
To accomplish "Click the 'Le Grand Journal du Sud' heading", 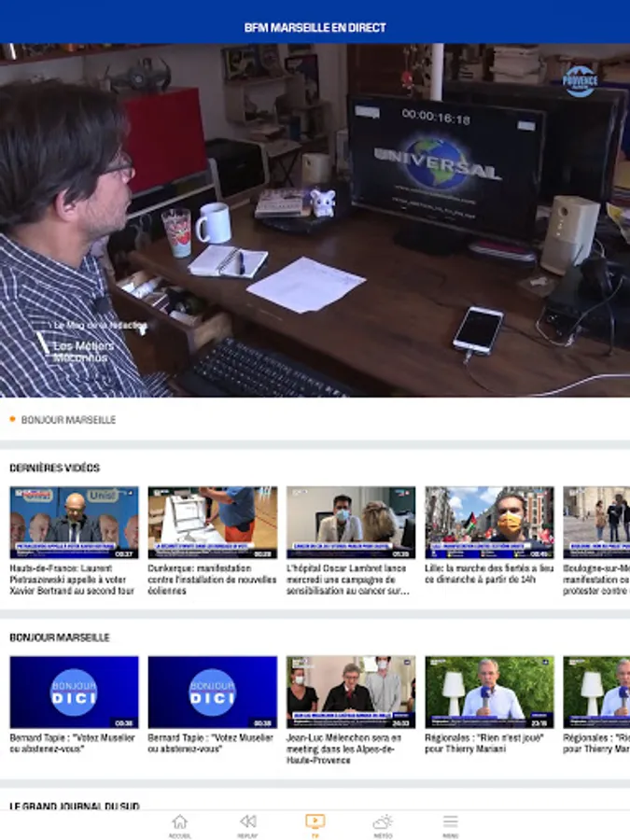I will [75, 805].
